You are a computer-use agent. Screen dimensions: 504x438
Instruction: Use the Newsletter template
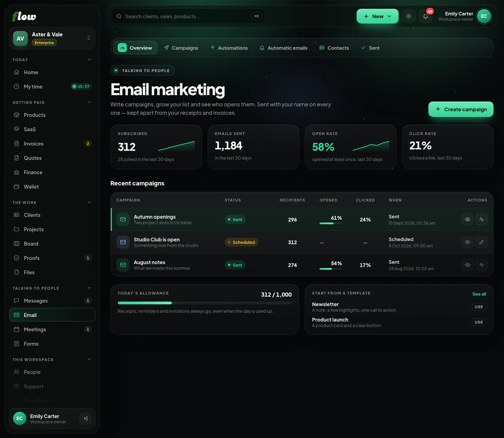pos(479,307)
